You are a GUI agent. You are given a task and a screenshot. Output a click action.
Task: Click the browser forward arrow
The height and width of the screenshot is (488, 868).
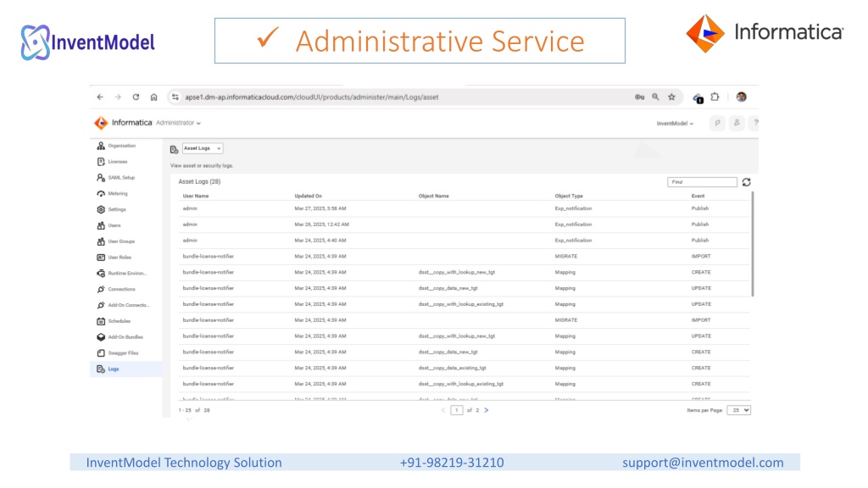[x=118, y=97]
